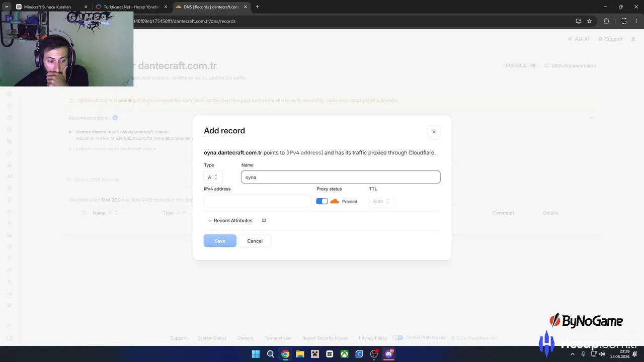Open Windows taskbar search
Image resolution: width=644 pixels, height=362 pixels.
pos(270,354)
